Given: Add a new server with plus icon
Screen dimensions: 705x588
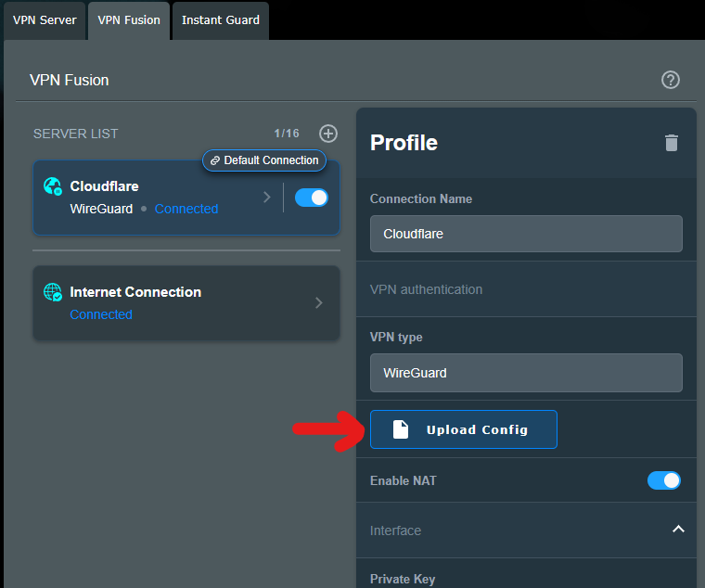Looking at the screenshot, I should point(328,134).
